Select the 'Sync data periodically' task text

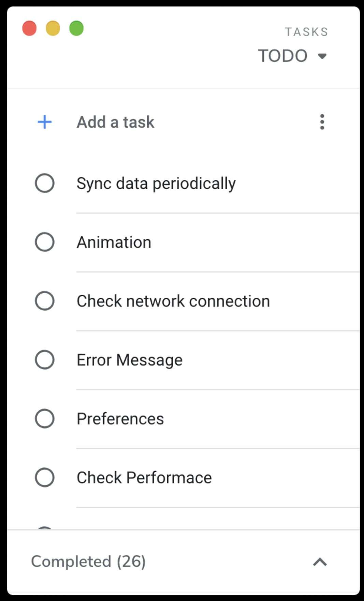(x=156, y=184)
